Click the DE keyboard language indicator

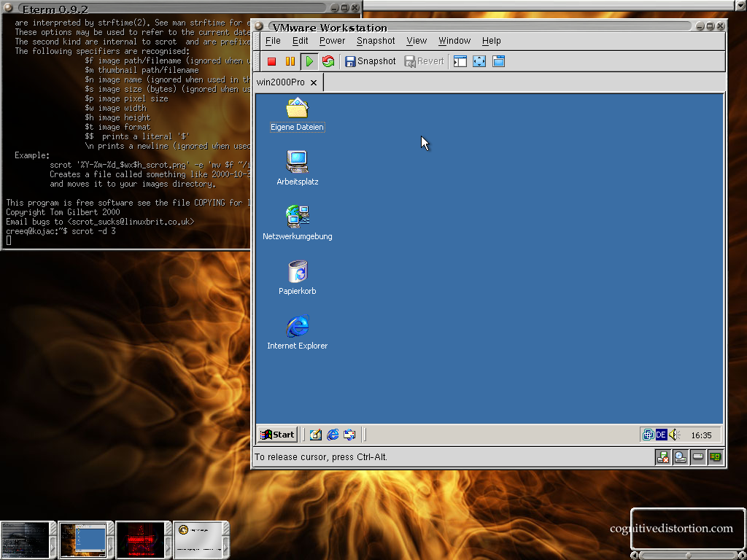coord(661,435)
